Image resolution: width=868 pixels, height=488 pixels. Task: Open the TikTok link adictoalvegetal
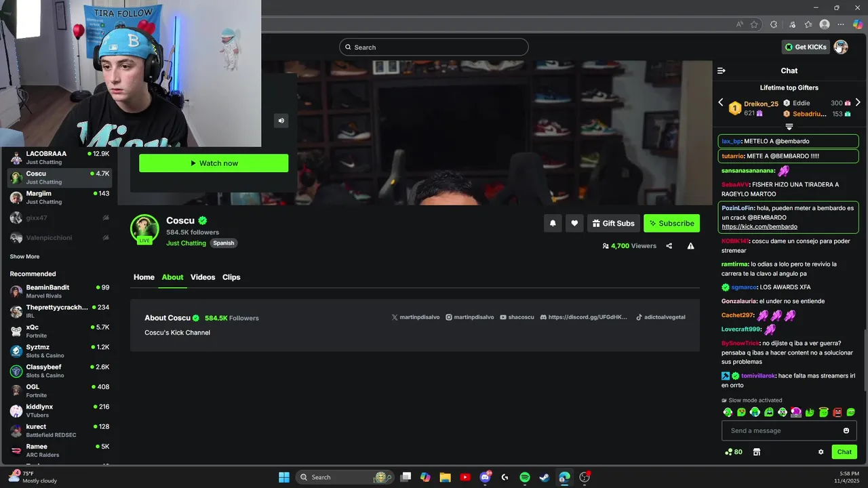pyautogui.click(x=660, y=317)
